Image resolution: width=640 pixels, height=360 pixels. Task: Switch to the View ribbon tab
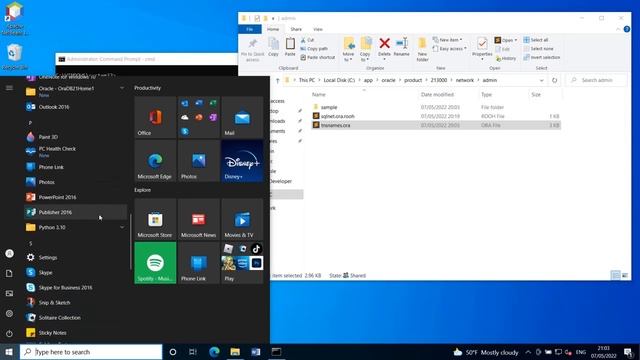[x=318, y=29]
